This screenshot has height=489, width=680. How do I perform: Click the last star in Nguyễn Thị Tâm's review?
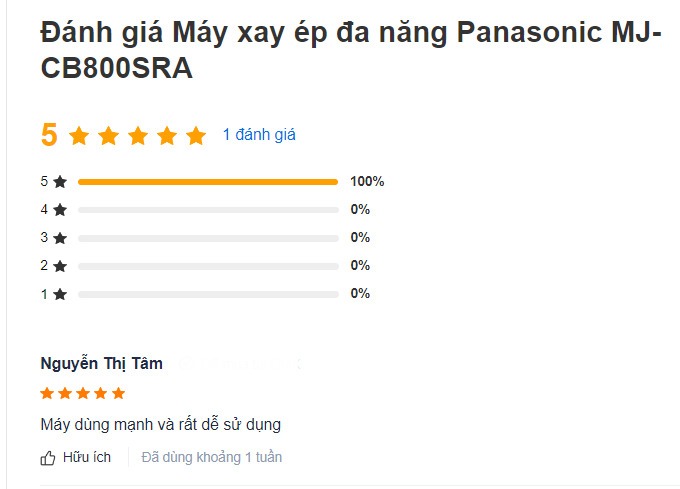pyautogui.click(x=119, y=393)
